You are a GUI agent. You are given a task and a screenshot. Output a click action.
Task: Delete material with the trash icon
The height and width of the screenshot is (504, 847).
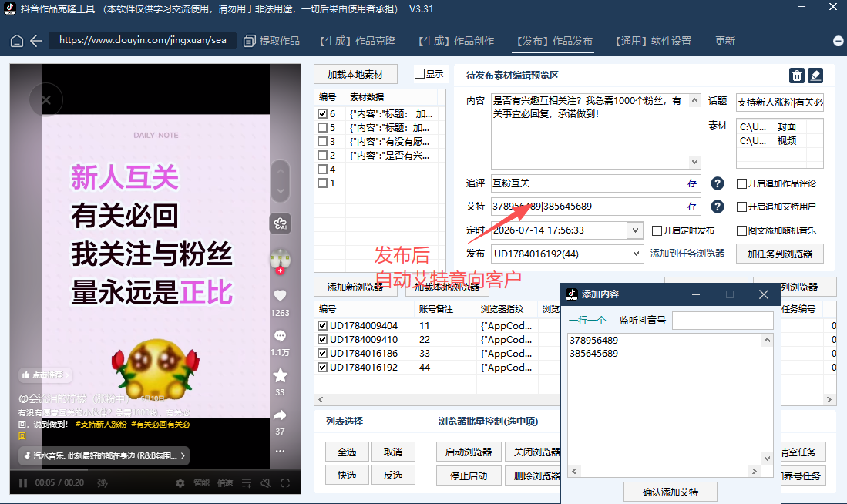[x=797, y=76]
